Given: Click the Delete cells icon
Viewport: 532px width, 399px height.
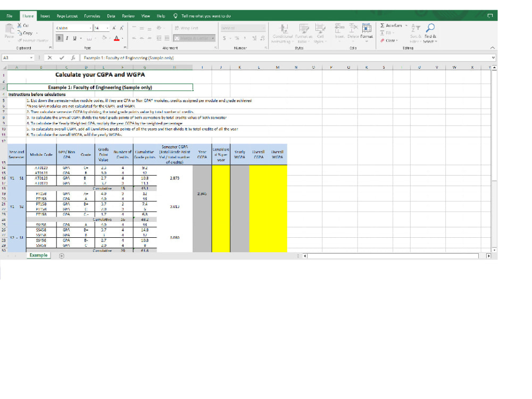Looking at the screenshot, I should (x=353, y=28).
